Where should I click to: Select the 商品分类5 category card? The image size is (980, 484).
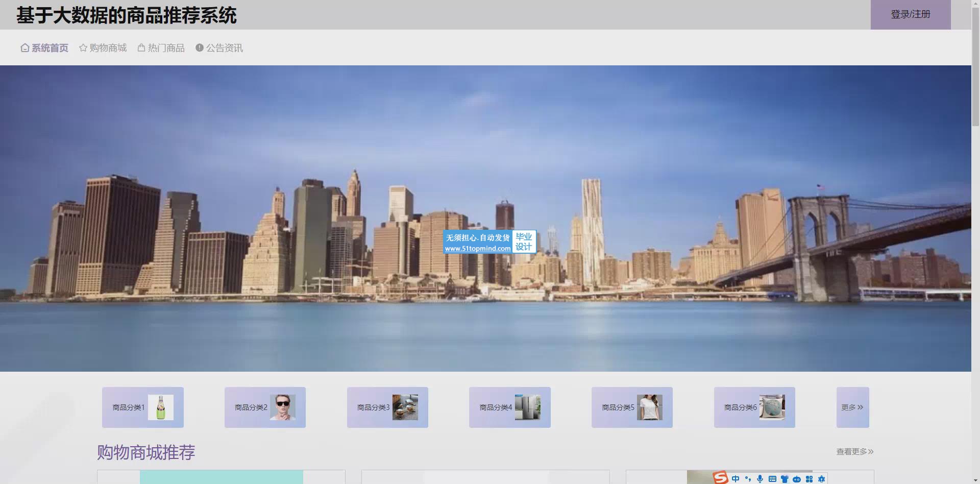(632, 407)
